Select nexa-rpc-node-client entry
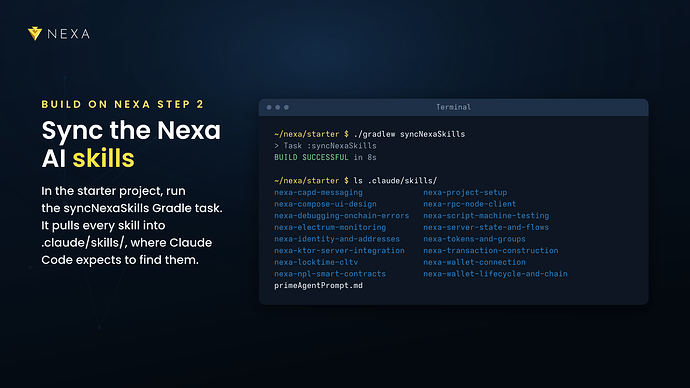Screen dimensions: 690x388 (470, 204)
